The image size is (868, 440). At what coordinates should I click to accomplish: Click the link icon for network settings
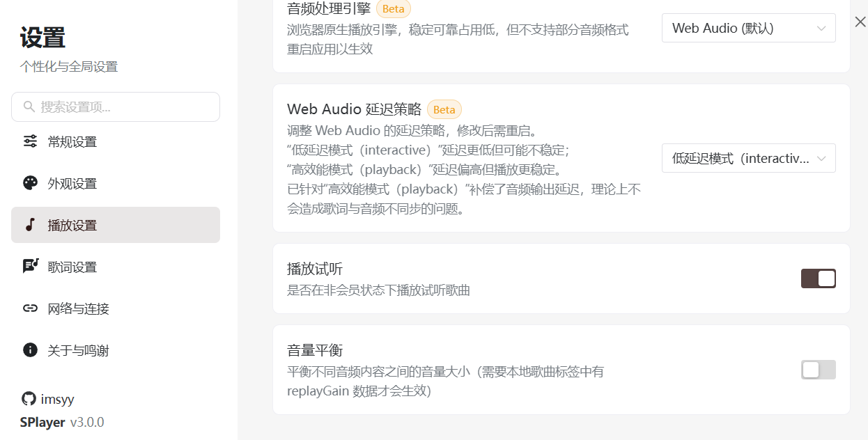pyautogui.click(x=30, y=308)
